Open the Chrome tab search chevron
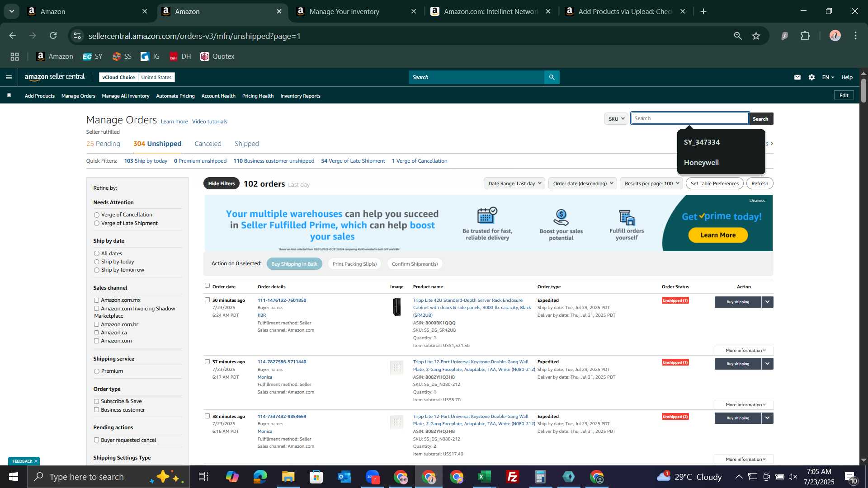868x488 pixels. [x=12, y=11]
